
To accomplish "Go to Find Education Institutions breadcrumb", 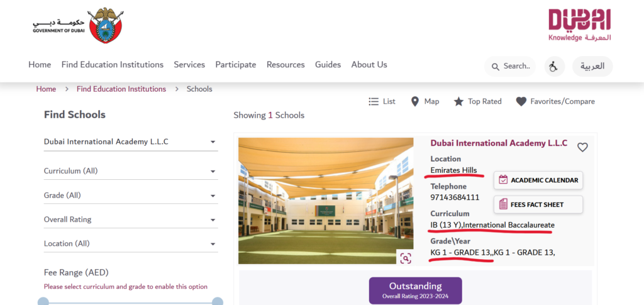I will 121,89.
